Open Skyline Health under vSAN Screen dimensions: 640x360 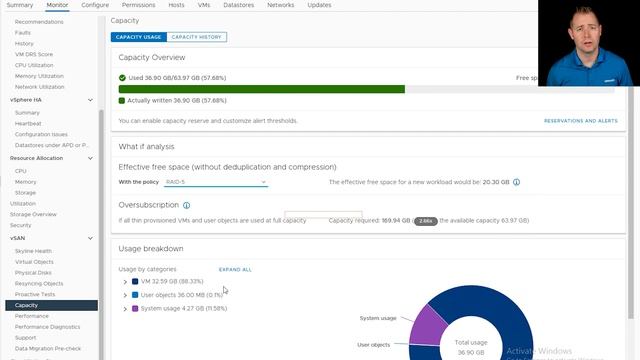pos(33,251)
